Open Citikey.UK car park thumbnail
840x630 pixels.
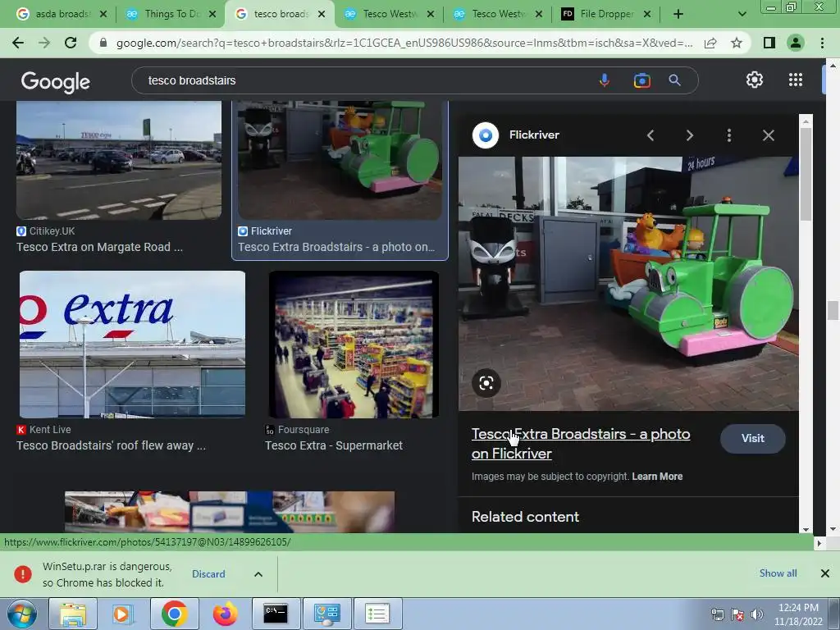[119, 160]
